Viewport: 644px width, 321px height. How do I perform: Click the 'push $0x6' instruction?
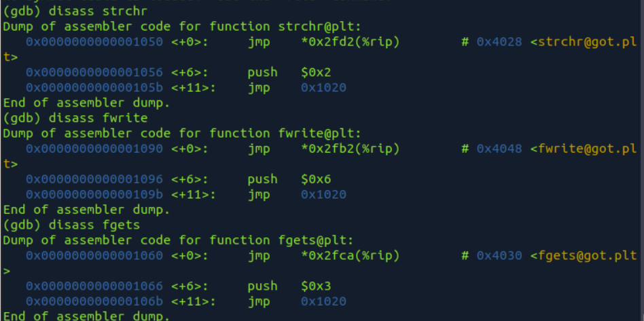click(x=289, y=179)
